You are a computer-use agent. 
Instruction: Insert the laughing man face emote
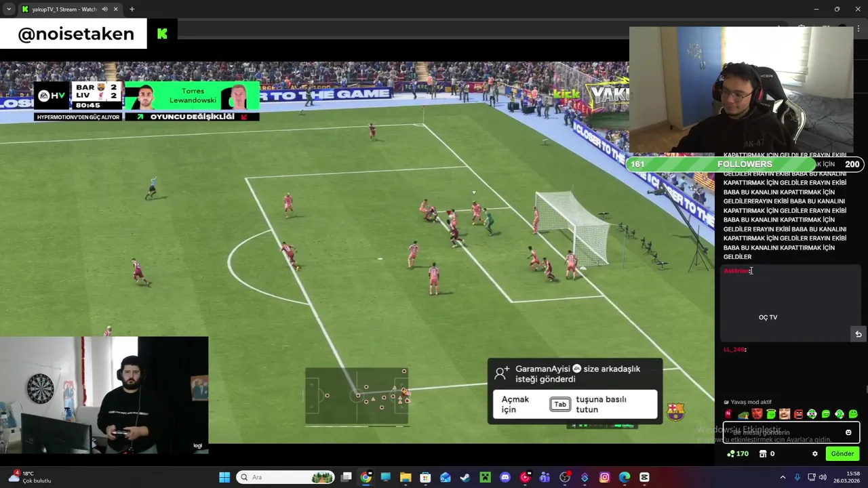point(785,414)
